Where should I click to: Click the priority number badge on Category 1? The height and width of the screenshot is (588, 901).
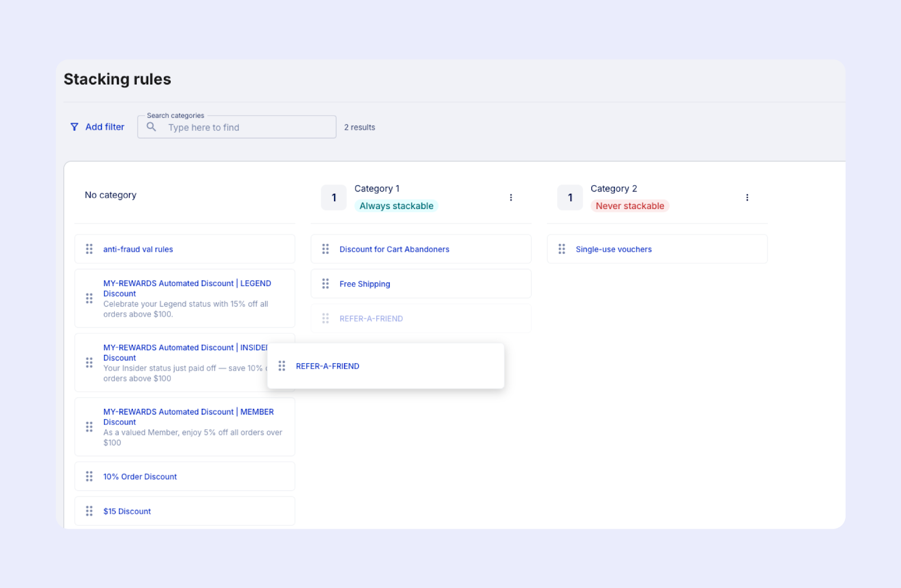coord(333,197)
